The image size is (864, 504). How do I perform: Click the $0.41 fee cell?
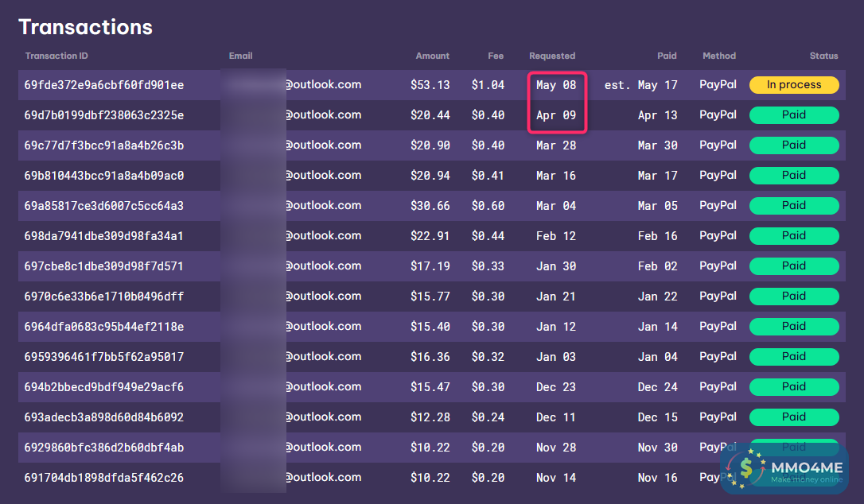coord(488,176)
